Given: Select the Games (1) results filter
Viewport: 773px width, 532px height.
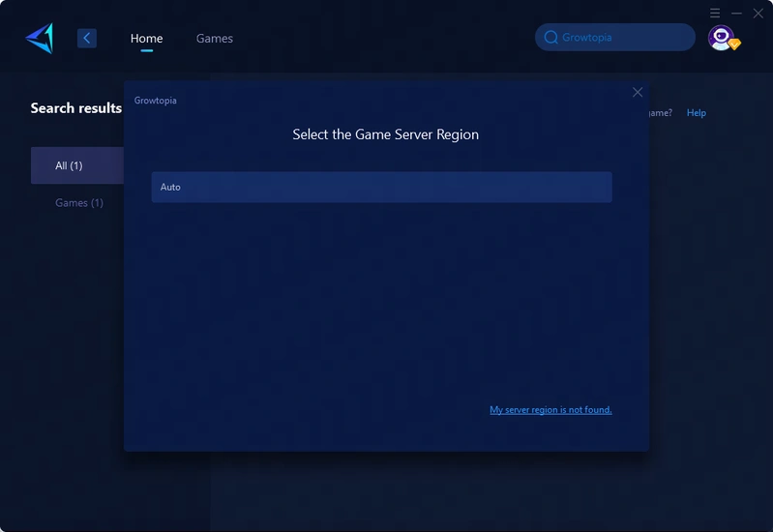Looking at the screenshot, I should click(79, 203).
